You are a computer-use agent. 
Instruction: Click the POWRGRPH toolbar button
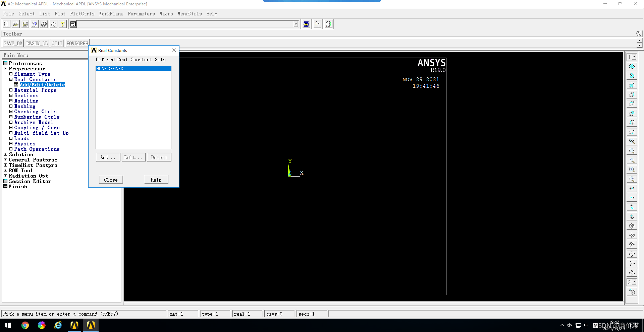[x=77, y=44]
